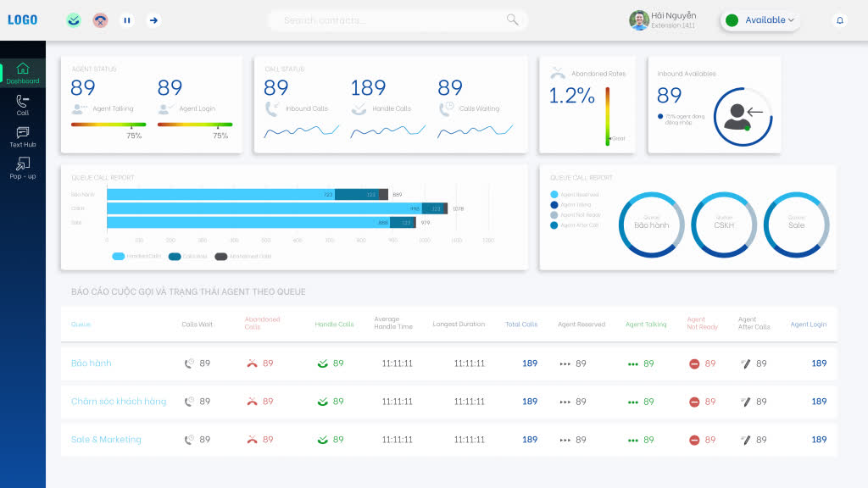Click the green answer call icon in the toolbar

coord(73,19)
